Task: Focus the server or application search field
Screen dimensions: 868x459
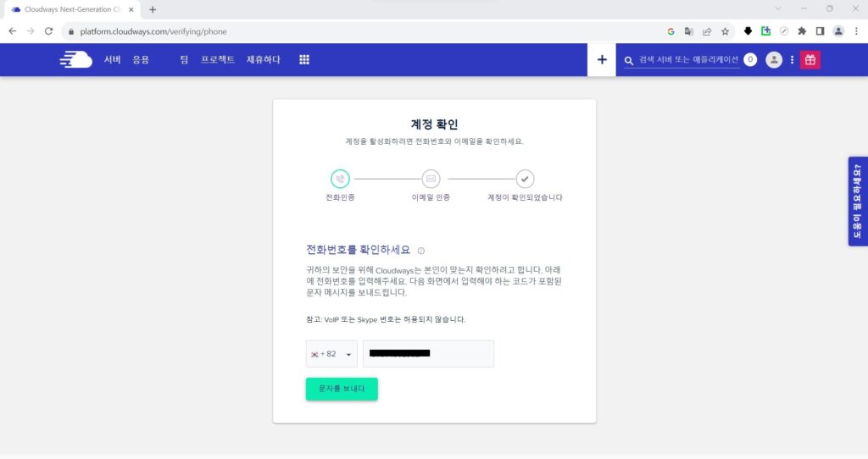Action: click(x=688, y=60)
